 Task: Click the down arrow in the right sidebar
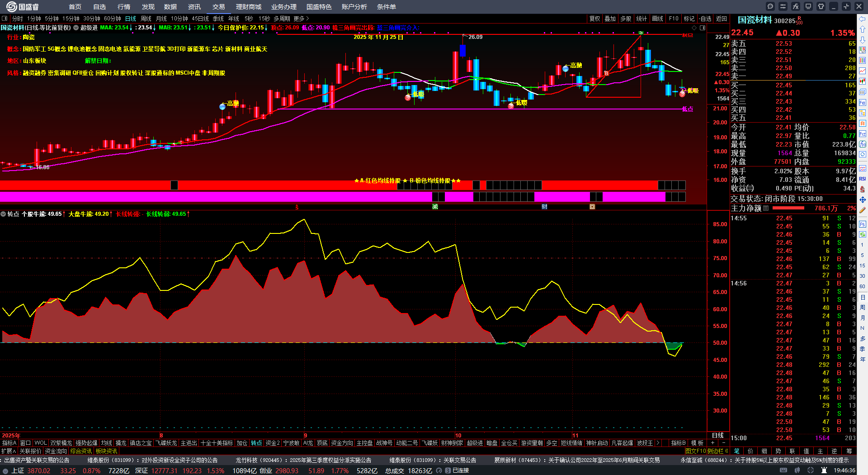863,39
